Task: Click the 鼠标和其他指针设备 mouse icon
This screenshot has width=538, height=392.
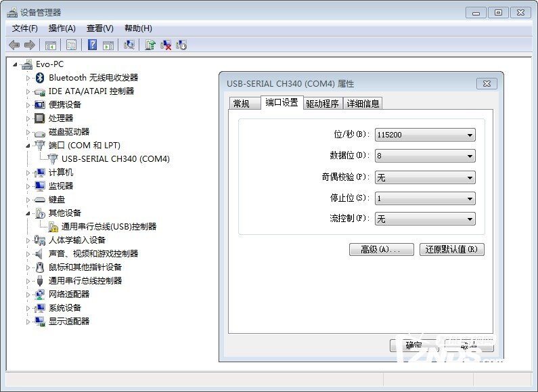Action: [x=40, y=267]
